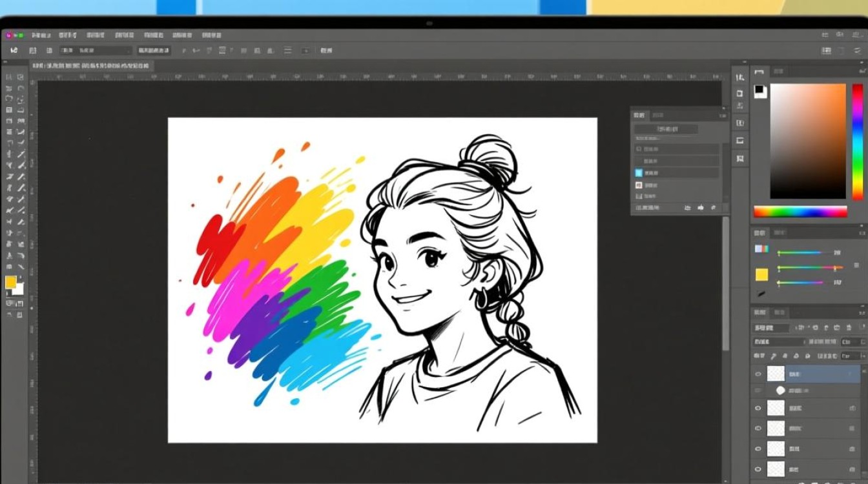Open the layer filter kind dropdown
This screenshot has height=484, width=868.
click(772, 328)
